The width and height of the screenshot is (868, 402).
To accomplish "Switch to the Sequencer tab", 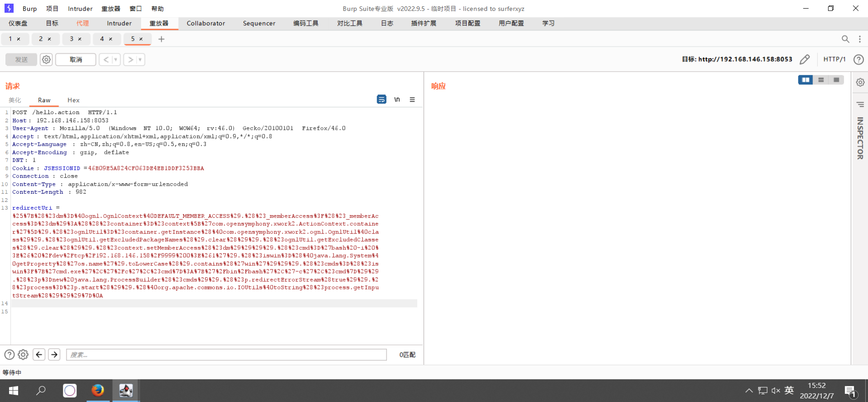I will point(259,23).
